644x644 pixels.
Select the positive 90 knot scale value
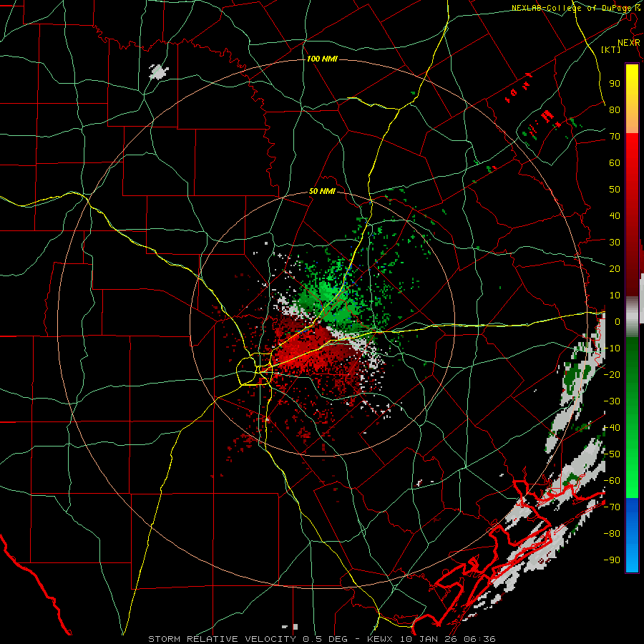click(x=615, y=84)
